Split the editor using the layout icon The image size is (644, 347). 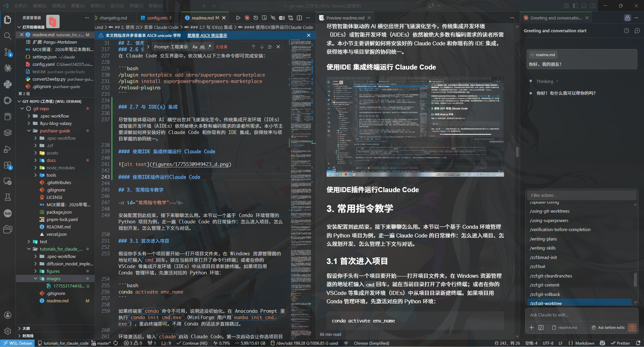pos(299,18)
